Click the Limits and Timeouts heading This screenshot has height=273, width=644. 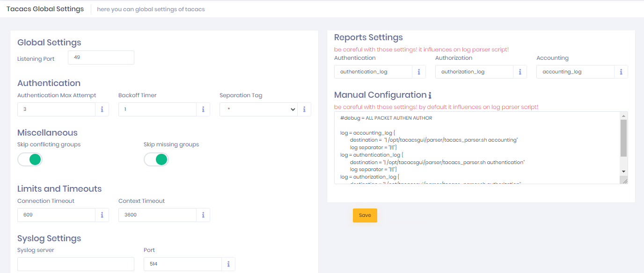59,189
